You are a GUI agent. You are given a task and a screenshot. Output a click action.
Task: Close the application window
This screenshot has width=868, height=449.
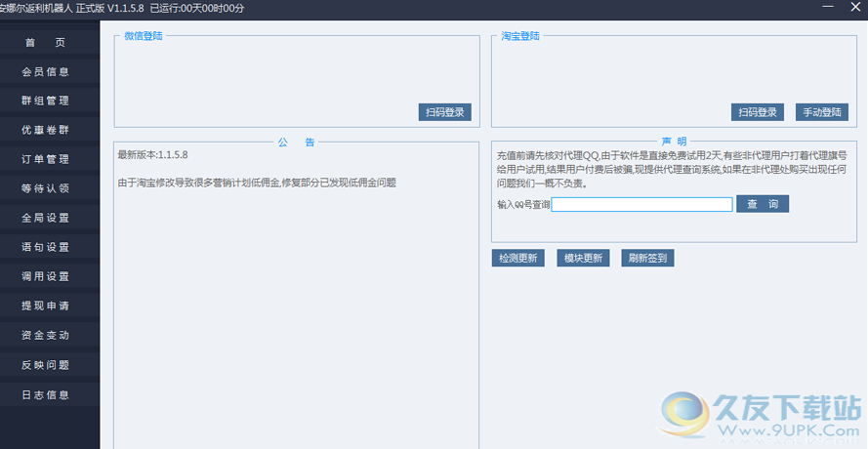point(855,7)
